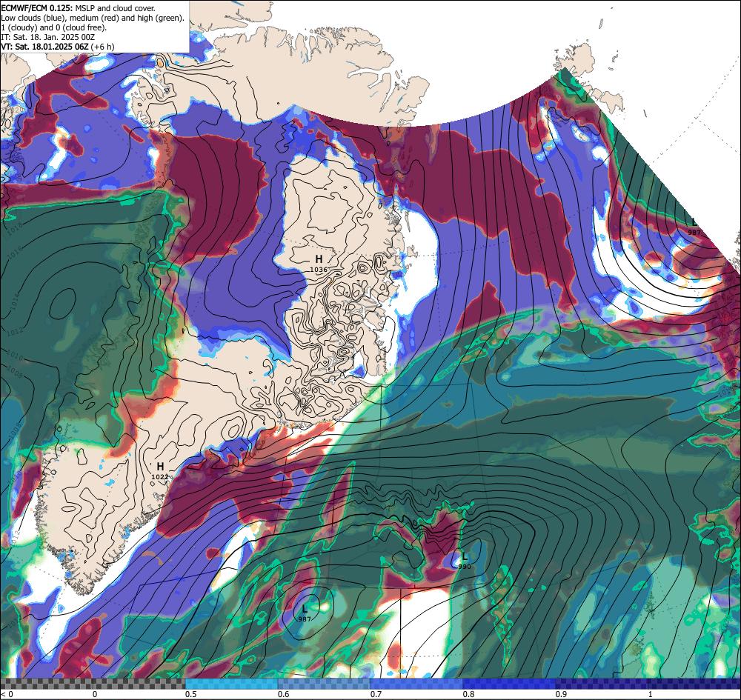Click the color bar segment between 0.7 and 0.8
Viewport: 741px width, 700px height.
click(416, 684)
